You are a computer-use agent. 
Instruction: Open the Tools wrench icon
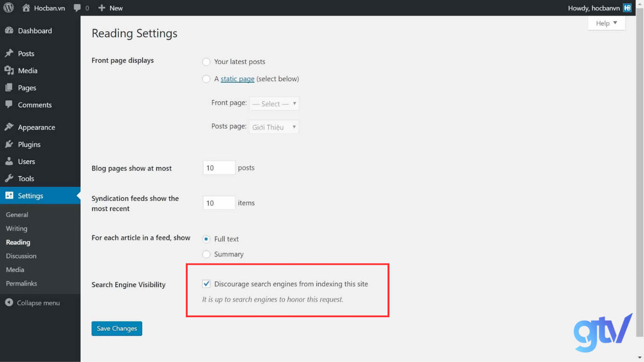(8, 178)
